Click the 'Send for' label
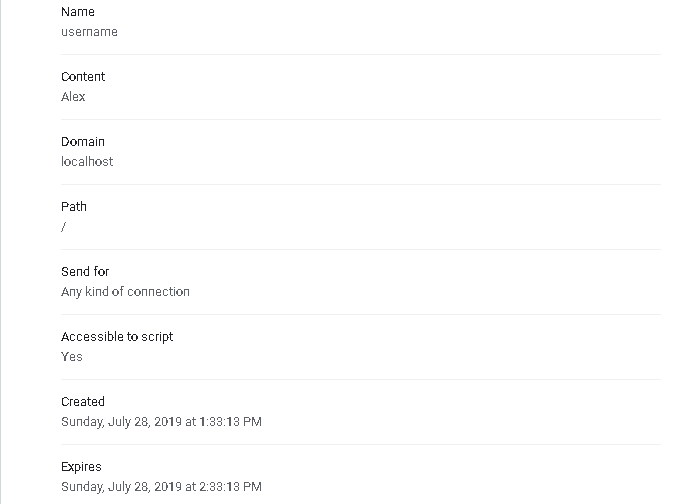Image resolution: width=680 pixels, height=504 pixels. (85, 272)
